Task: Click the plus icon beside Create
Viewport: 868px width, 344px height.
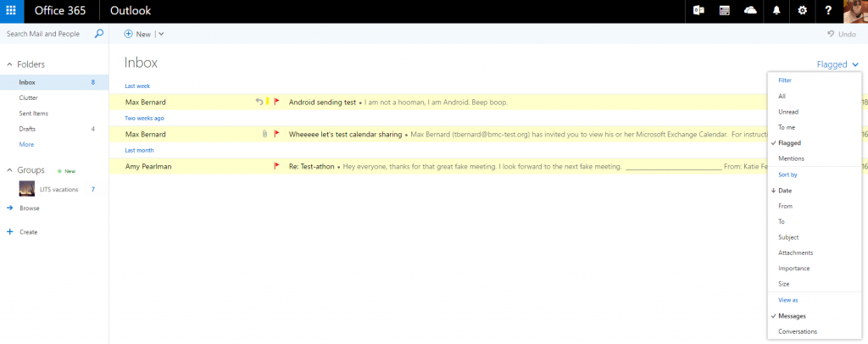Action: 9,231
